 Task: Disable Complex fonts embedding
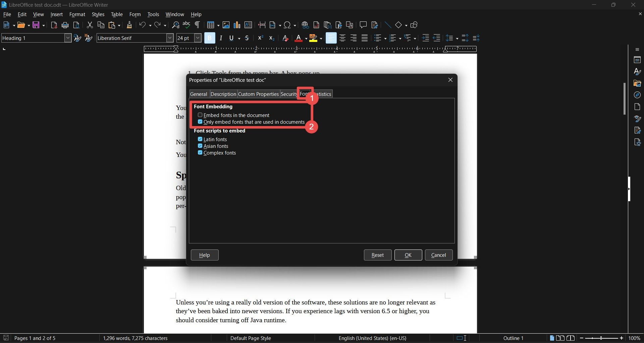click(x=201, y=153)
